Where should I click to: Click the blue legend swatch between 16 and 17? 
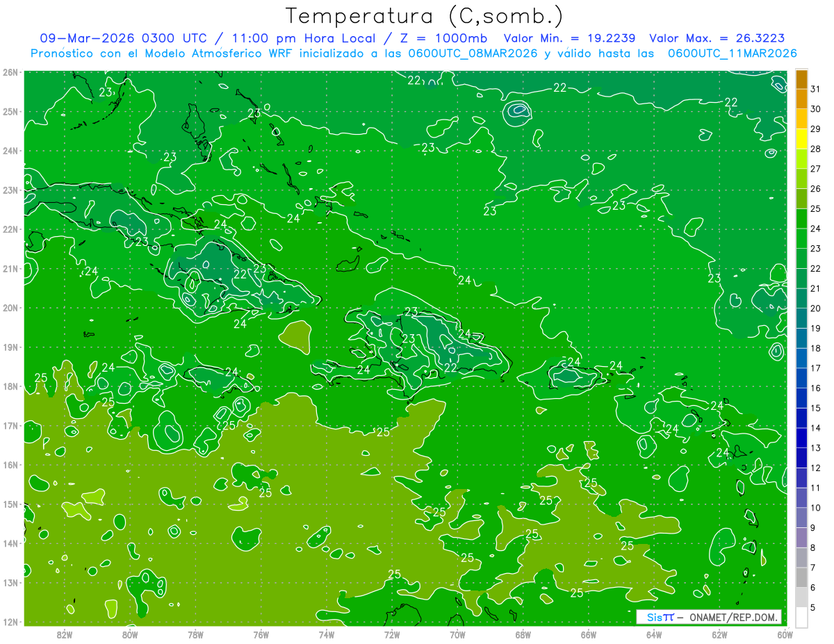[x=801, y=378]
